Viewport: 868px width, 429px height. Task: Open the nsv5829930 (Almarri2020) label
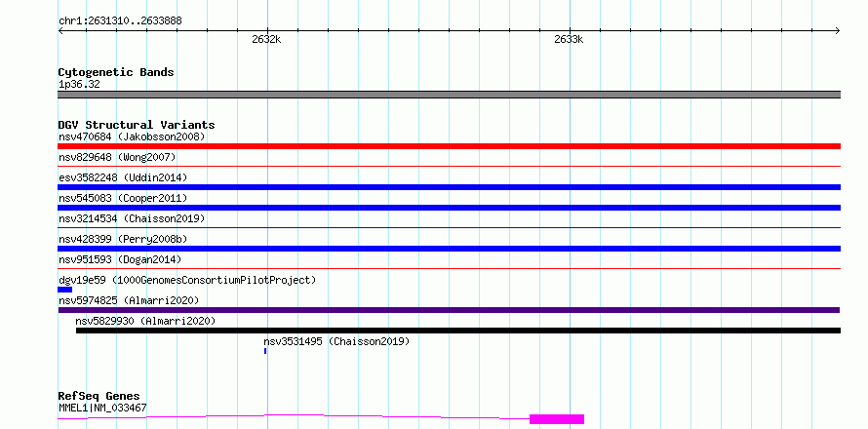point(145,321)
